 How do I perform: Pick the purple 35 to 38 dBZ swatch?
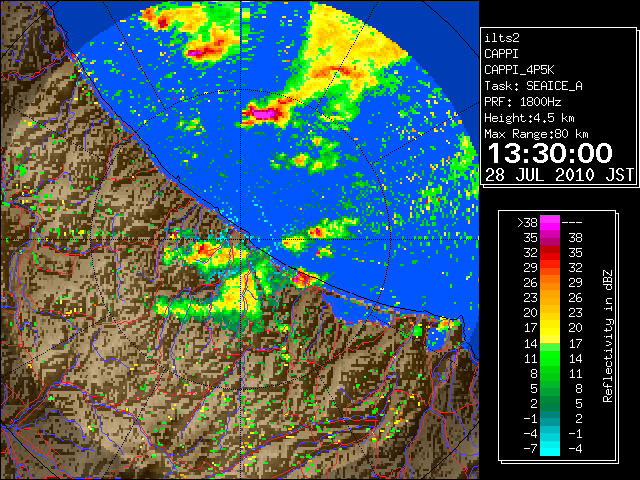pos(550,238)
